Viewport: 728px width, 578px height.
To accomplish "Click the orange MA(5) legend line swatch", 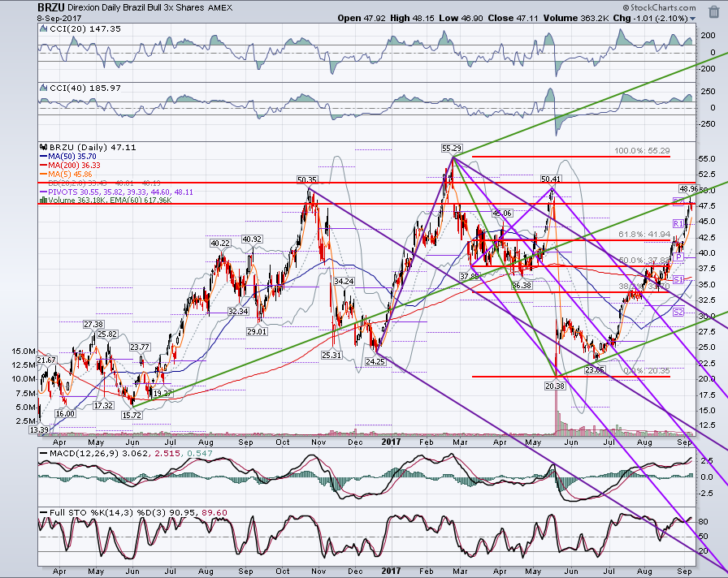I will pyautogui.click(x=43, y=175).
